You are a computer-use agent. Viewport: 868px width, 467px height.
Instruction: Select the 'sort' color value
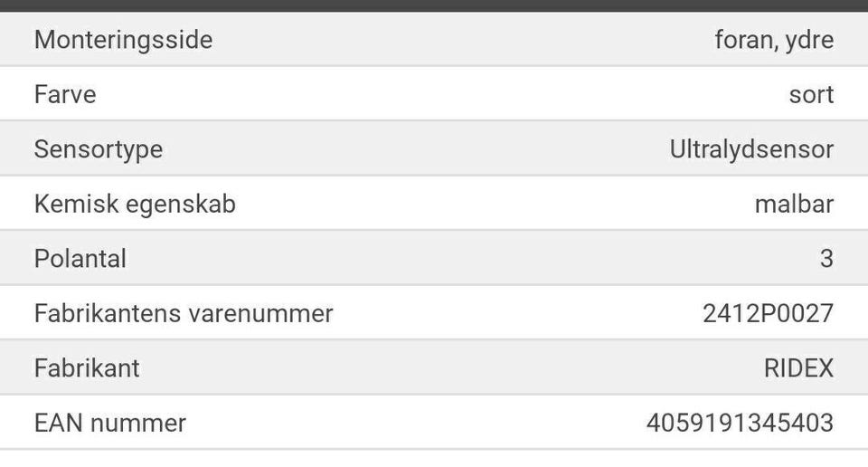811,94
